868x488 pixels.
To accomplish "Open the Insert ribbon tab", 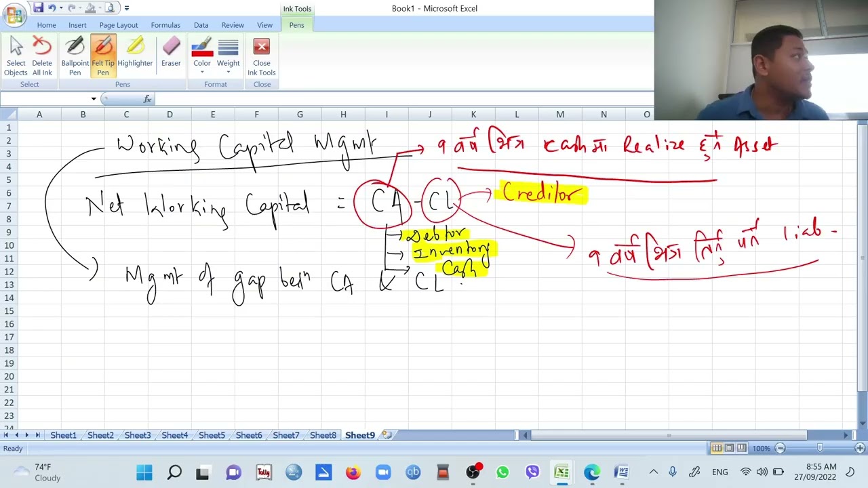I will coord(77,25).
